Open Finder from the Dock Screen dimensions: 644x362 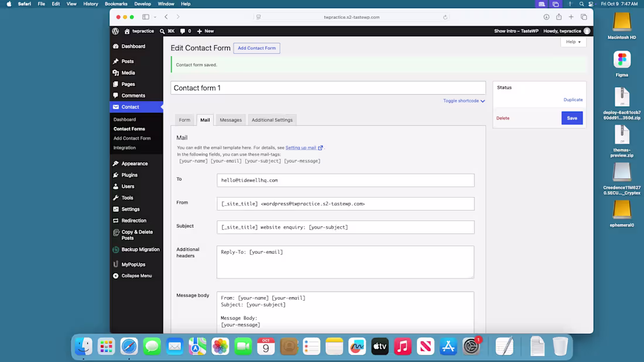pos(84,346)
